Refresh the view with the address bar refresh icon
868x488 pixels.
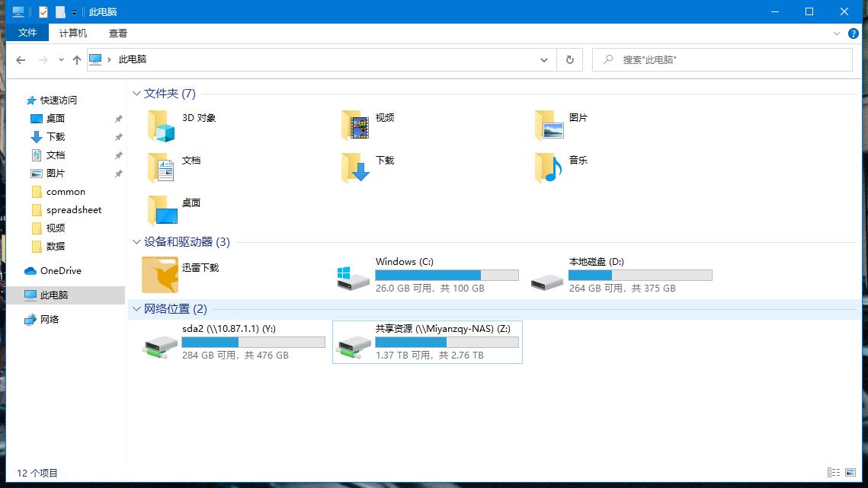click(x=569, y=59)
